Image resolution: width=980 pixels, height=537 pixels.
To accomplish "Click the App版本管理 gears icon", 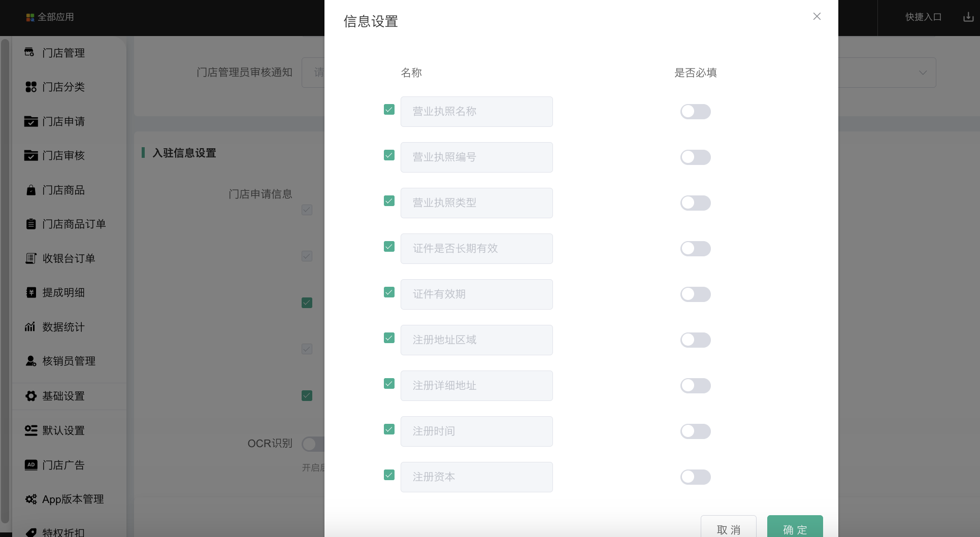I will (x=31, y=499).
